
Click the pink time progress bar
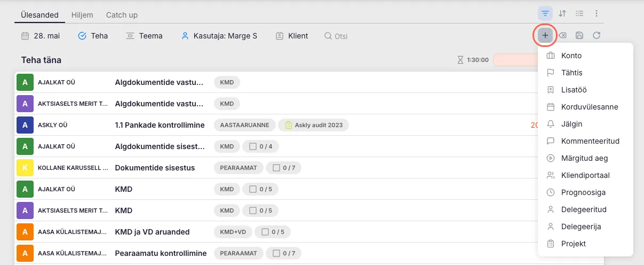[515, 60]
